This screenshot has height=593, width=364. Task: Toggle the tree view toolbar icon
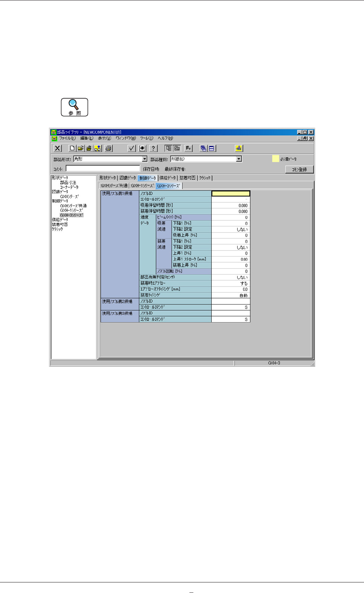pyautogui.click(x=168, y=148)
